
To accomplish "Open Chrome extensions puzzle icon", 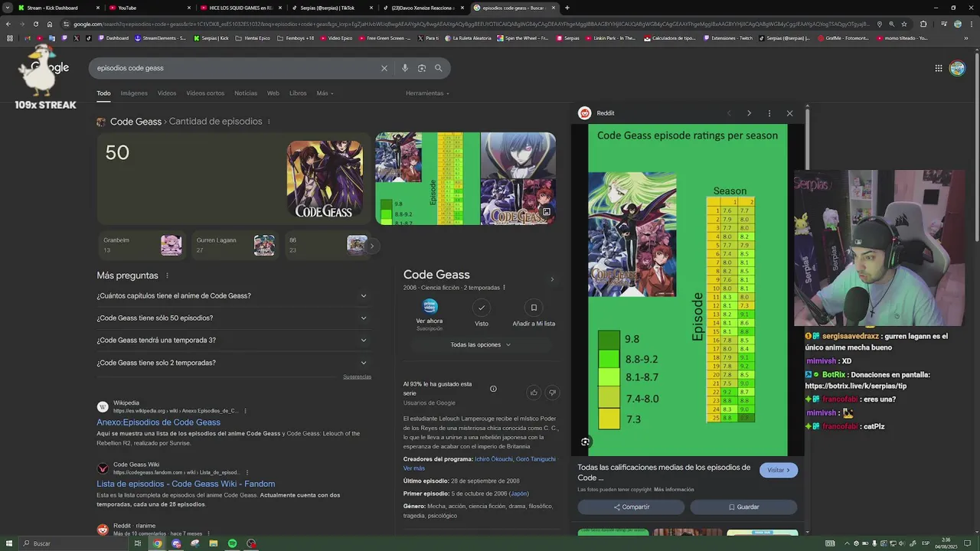I will tap(923, 24).
